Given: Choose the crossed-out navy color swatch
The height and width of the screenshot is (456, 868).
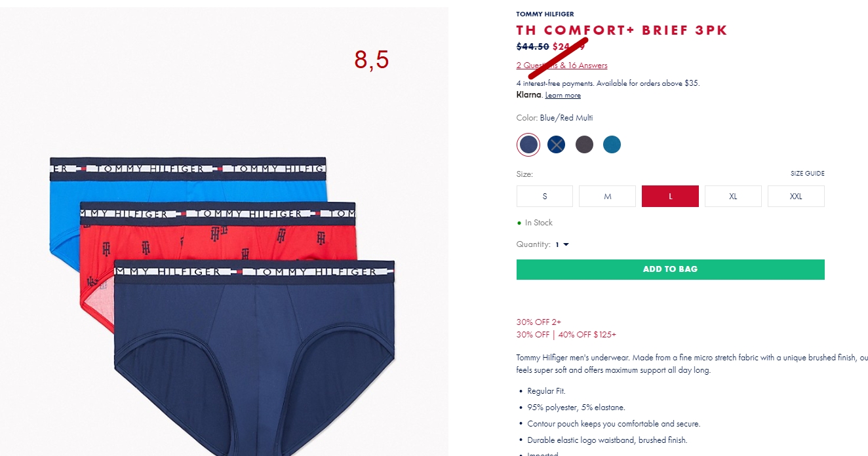Looking at the screenshot, I should 556,145.
